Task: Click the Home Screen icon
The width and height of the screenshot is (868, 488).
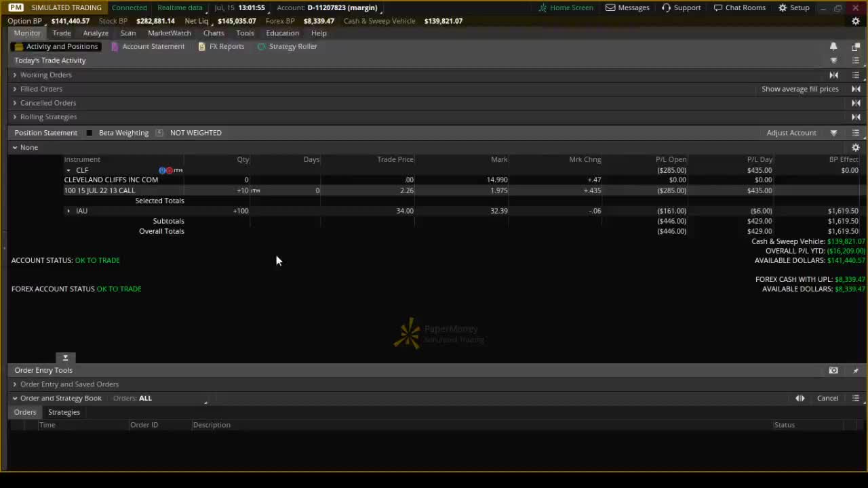Action: [542, 7]
